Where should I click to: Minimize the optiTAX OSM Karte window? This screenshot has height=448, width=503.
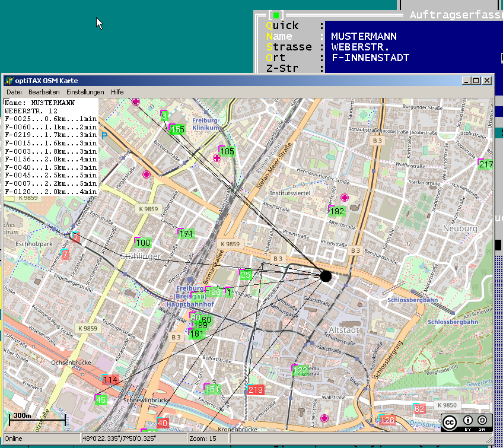[x=466, y=81]
